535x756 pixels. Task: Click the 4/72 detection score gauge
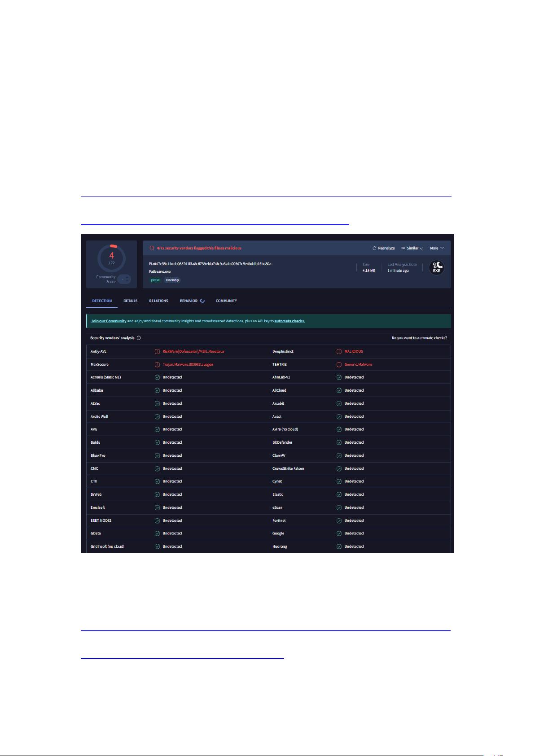pyautogui.click(x=111, y=258)
